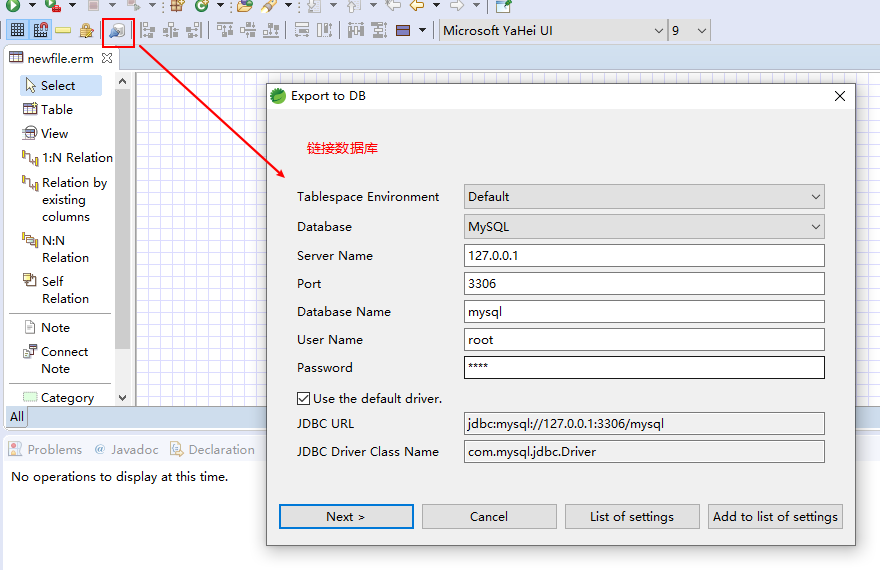Open the Javadoc view tab

[127, 449]
